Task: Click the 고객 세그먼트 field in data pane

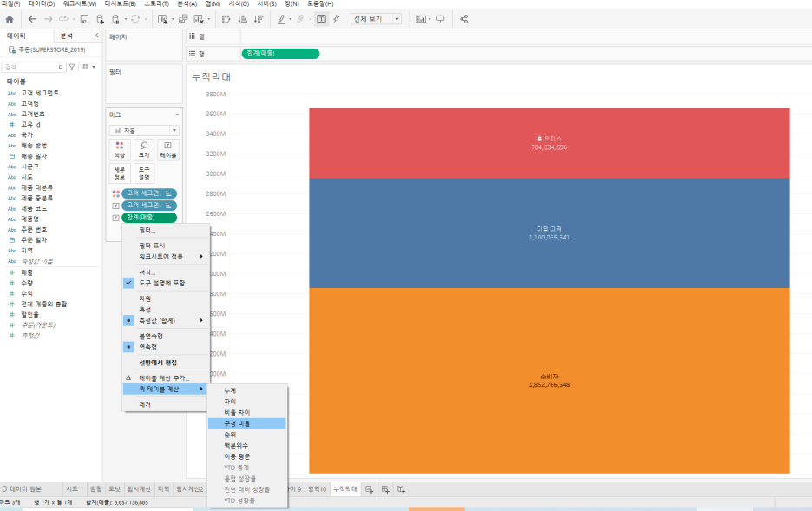Action: (40, 93)
